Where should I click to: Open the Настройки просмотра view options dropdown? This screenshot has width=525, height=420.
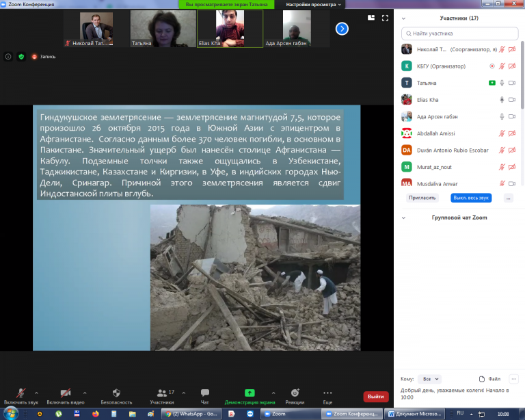pyautogui.click(x=313, y=4)
